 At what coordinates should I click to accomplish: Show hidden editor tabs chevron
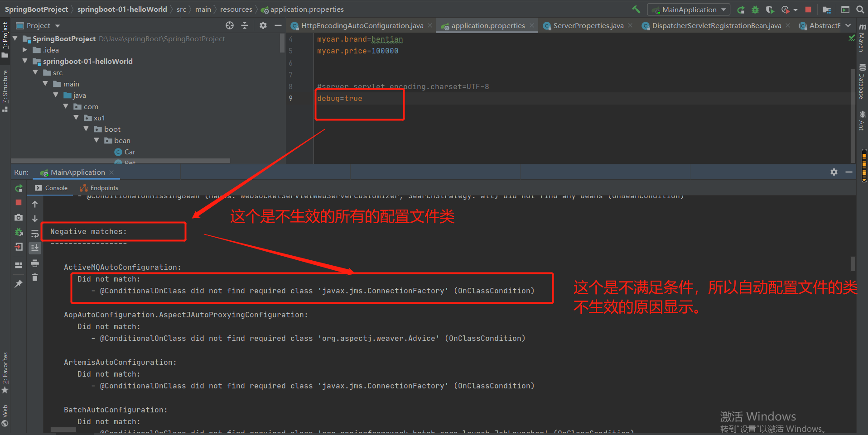848,26
